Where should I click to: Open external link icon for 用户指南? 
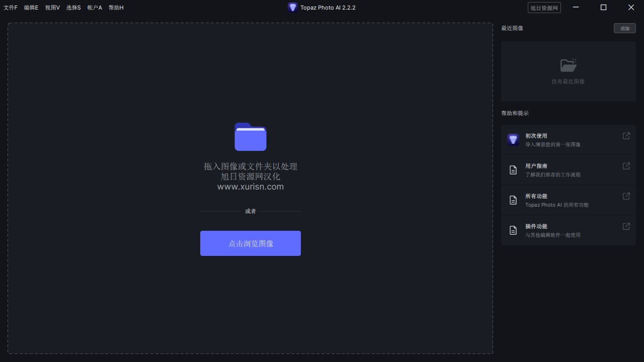pyautogui.click(x=626, y=166)
